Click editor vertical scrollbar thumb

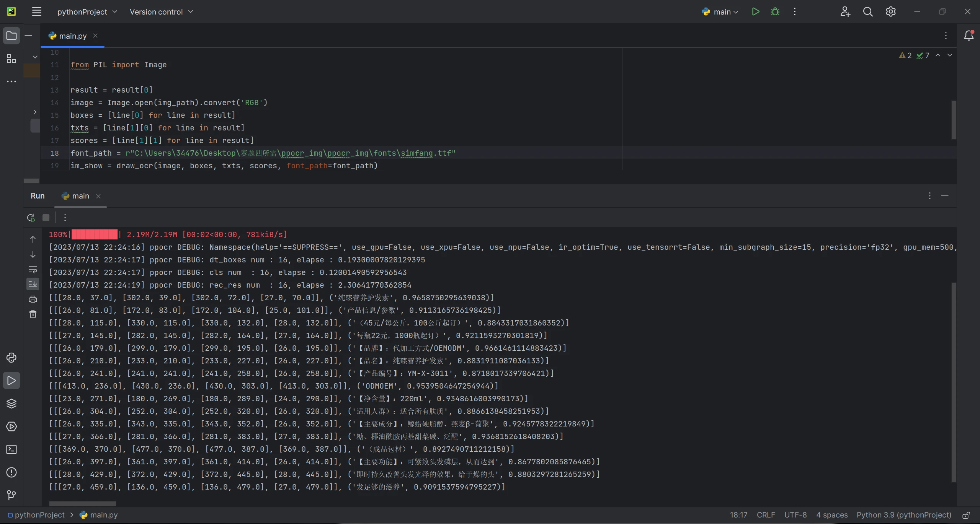point(954,120)
